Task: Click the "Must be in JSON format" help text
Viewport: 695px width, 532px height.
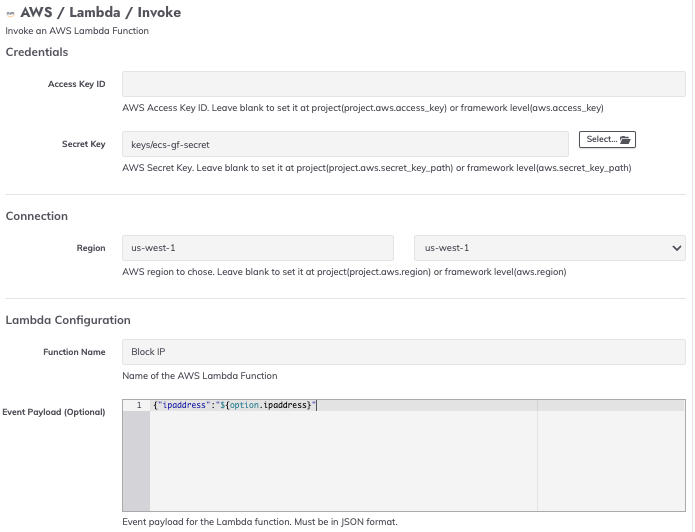Action: [346, 522]
